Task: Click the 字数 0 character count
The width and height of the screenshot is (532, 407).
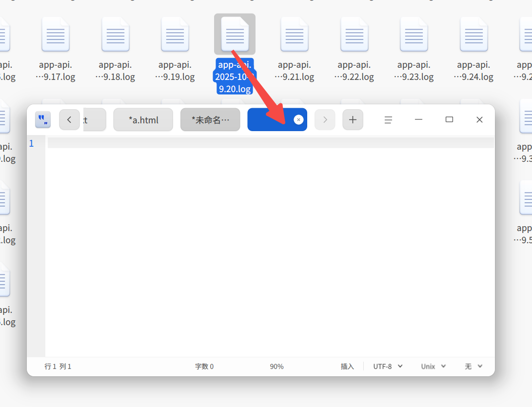Action: (204, 367)
